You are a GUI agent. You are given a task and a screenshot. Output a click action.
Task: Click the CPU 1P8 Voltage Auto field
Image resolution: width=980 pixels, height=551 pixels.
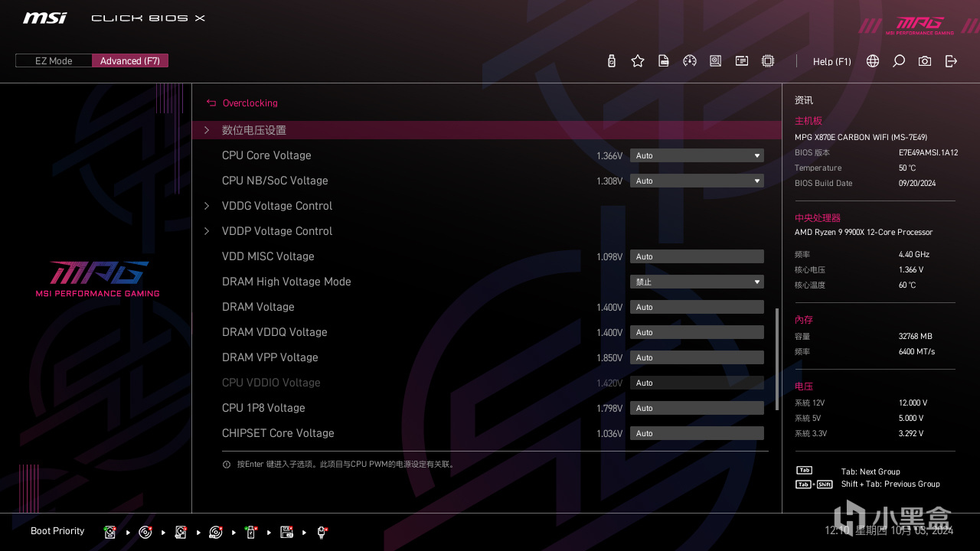(x=697, y=408)
